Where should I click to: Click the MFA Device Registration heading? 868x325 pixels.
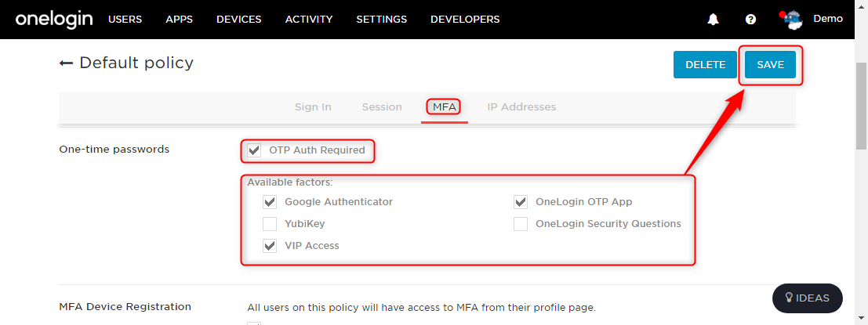[125, 307]
